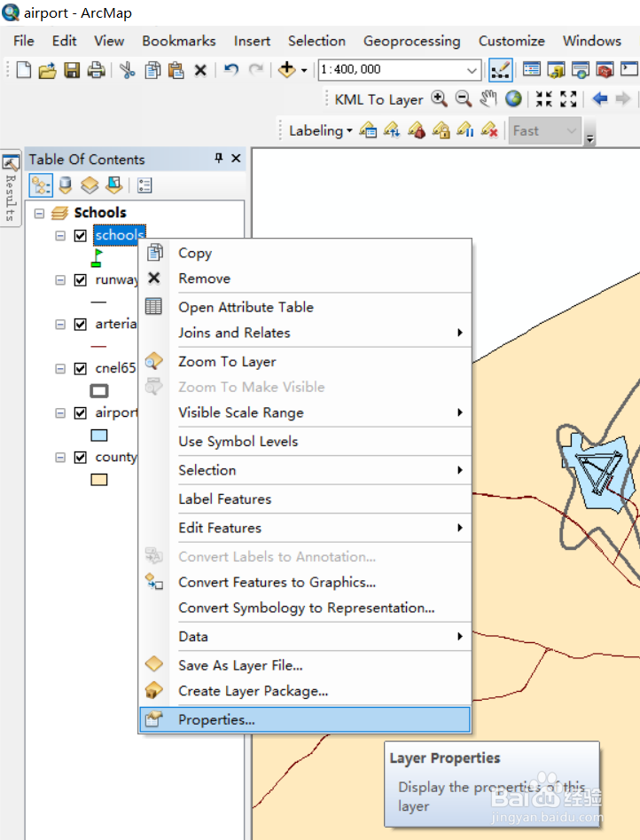Cut selection with scissors icon
This screenshot has height=840, width=640.
click(127, 70)
